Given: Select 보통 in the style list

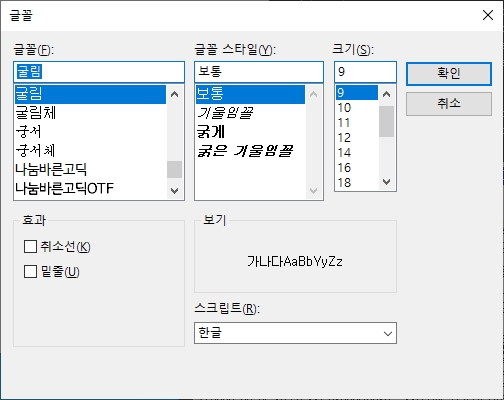Looking at the screenshot, I should pyautogui.click(x=250, y=94).
